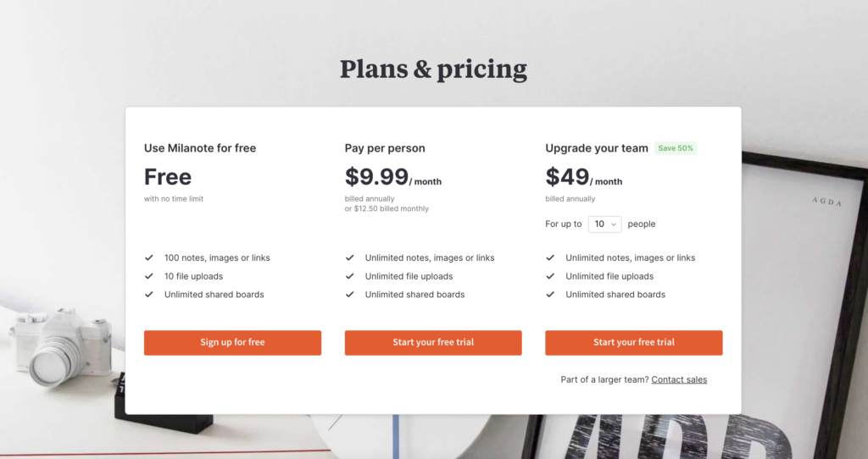Start free trial for Pay per person plan
The height and width of the screenshot is (459, 868).
(433, 342)
